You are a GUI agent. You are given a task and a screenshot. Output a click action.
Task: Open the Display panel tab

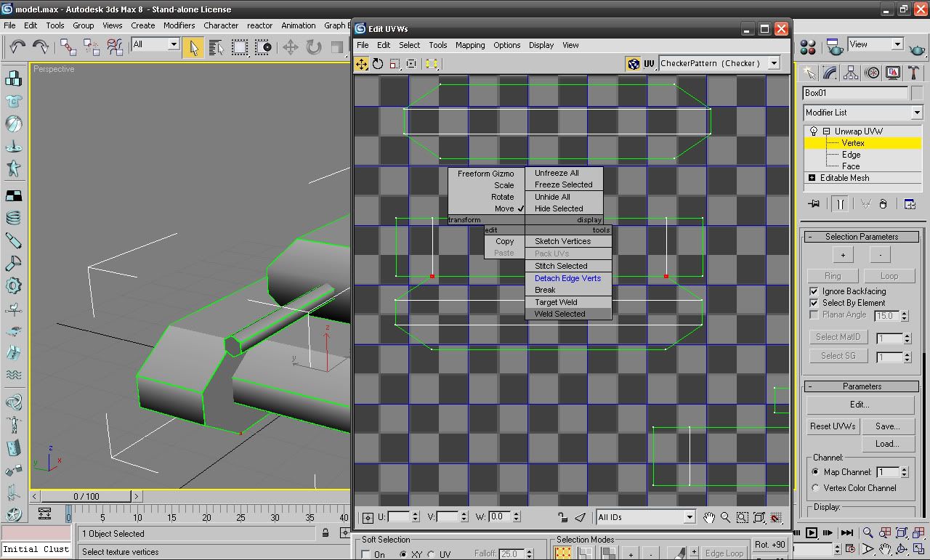pyautogui.click(x=893, y=73)
